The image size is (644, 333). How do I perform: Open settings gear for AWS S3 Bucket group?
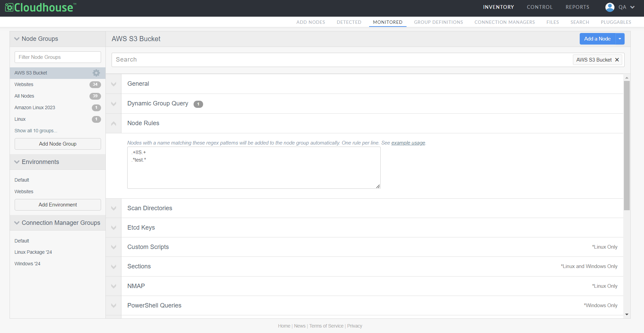tap(96, 73)
